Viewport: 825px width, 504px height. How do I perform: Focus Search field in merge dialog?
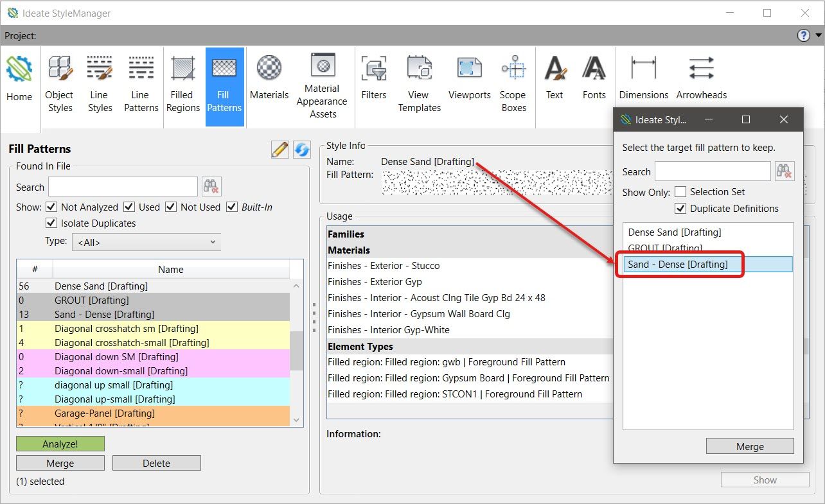(713, 171)
